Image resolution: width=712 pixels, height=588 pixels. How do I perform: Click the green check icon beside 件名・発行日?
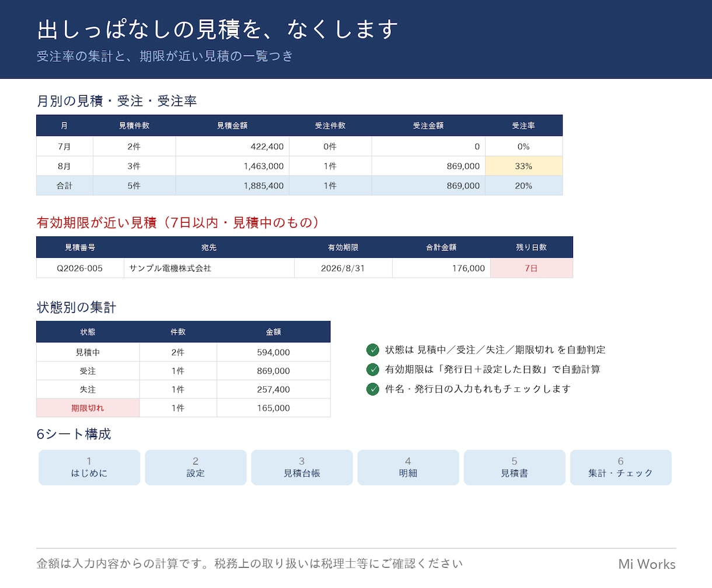pos(372,388)
